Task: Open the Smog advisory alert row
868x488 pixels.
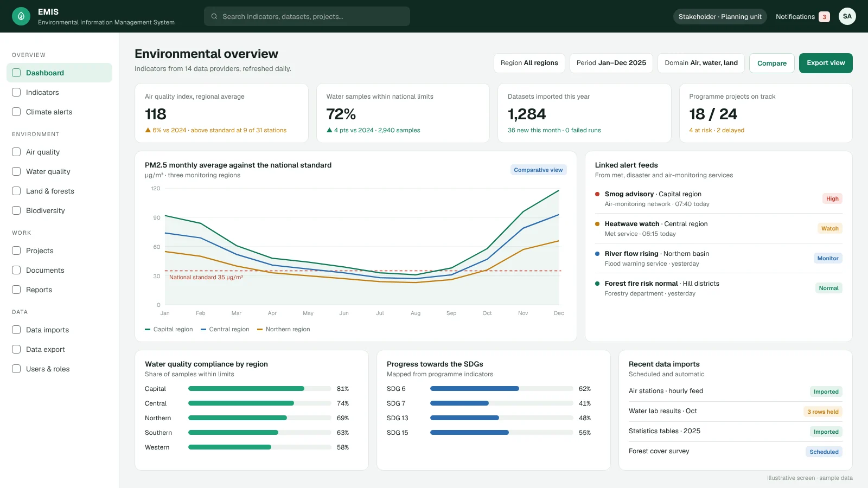Action: (719, 199)
